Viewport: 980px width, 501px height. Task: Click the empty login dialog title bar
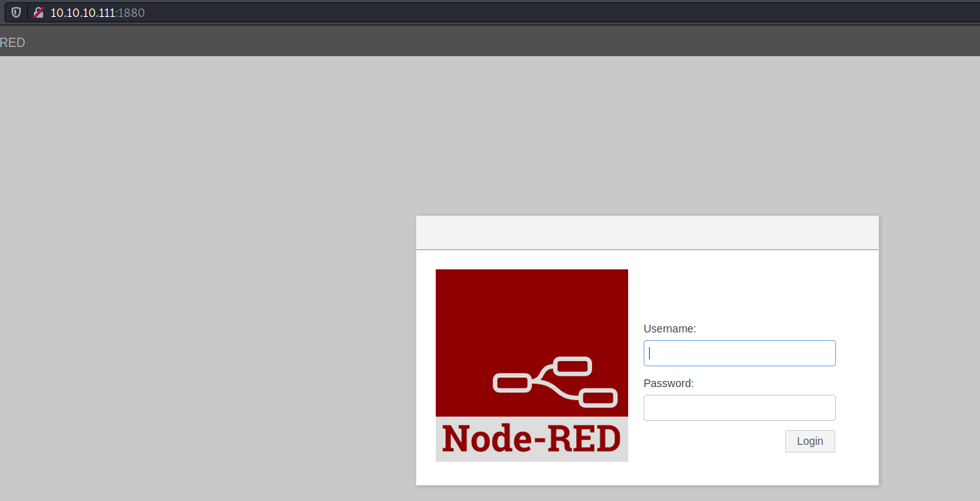tap(647, 233)
